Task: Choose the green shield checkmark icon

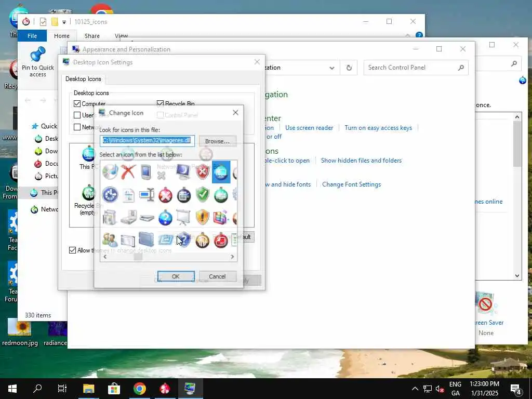Action: click(203, 195)
